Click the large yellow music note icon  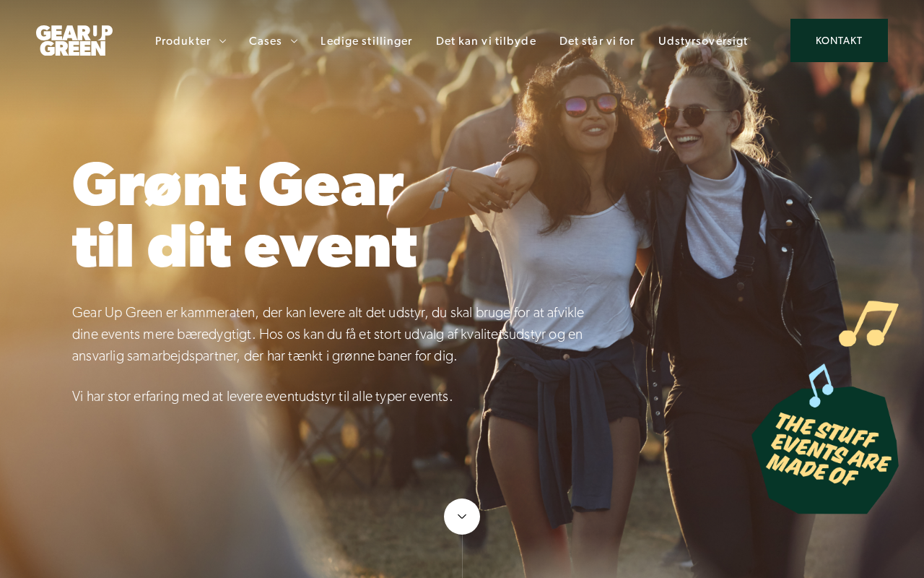pyautogui.click(x=869, y=323)
